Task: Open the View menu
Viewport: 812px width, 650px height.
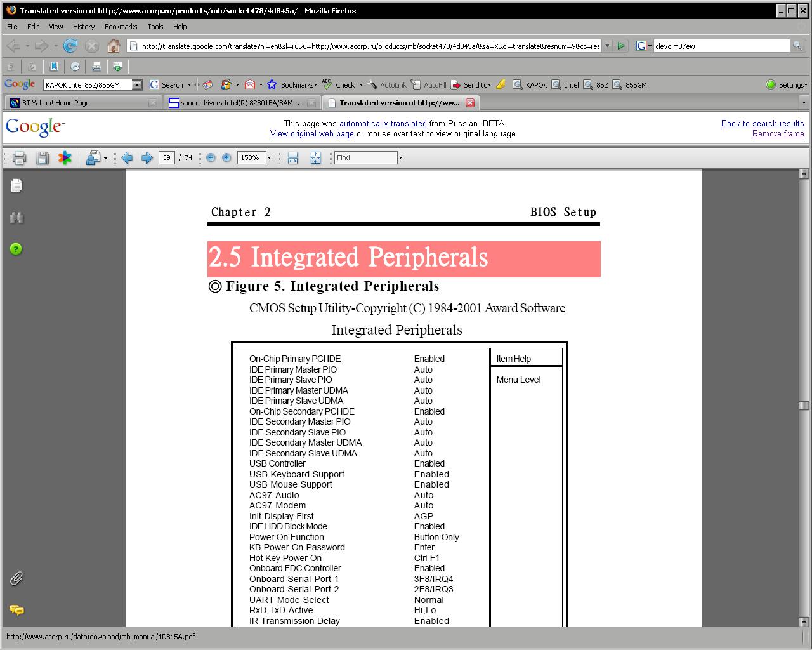Action: click(x=56, y=27)
